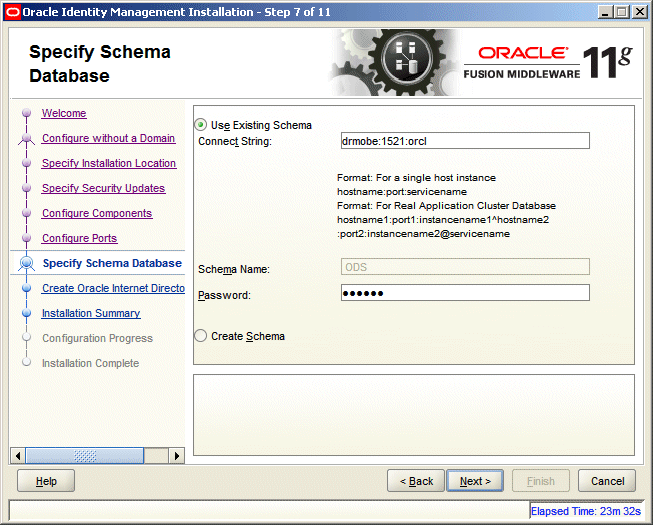The width and height of the screenshot is (653, 525).
Task: Click the Oracle Fusion Middleware 11g logo
Action: pyautogui.click(x=548, y=62)
